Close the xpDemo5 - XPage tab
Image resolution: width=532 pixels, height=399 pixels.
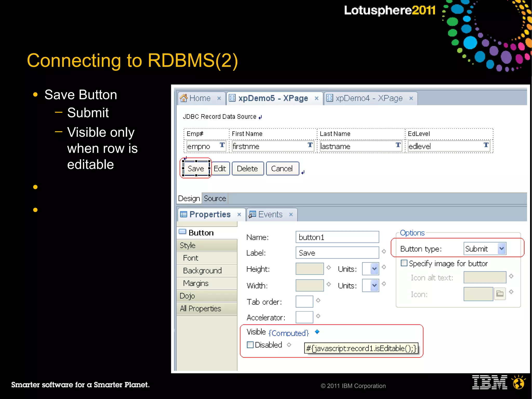click(317, 98)
